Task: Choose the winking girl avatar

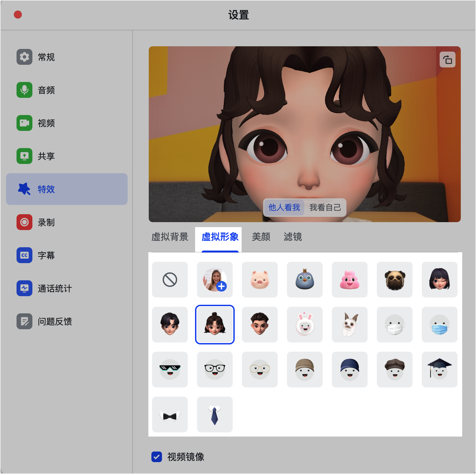Action: point(440,280)
